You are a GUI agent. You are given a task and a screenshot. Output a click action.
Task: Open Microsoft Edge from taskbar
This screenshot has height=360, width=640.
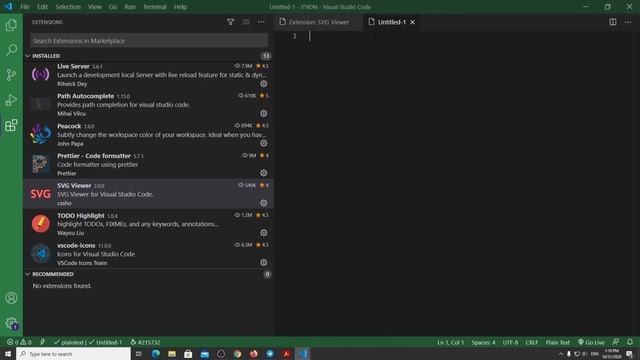(156, 353)
